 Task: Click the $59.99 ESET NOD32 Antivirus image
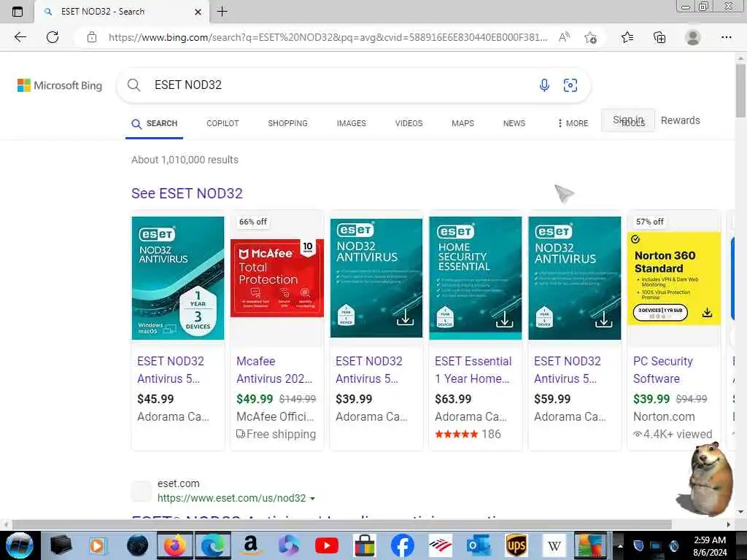[575, 278]
